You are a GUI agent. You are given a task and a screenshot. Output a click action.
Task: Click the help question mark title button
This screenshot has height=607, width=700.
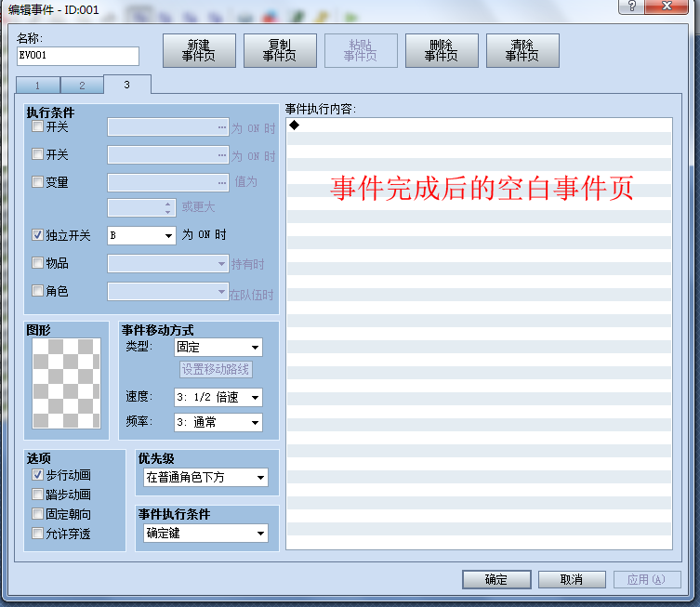coord(632,6)
